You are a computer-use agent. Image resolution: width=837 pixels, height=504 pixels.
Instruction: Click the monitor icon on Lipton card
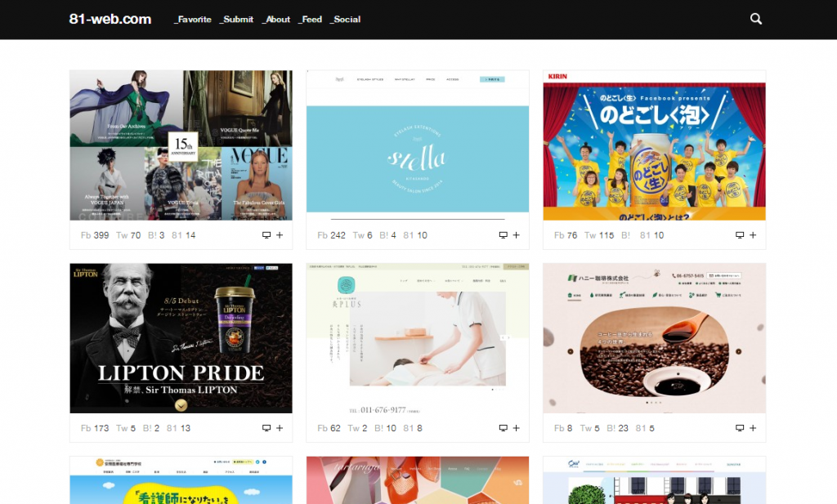(x=266, y=428)
